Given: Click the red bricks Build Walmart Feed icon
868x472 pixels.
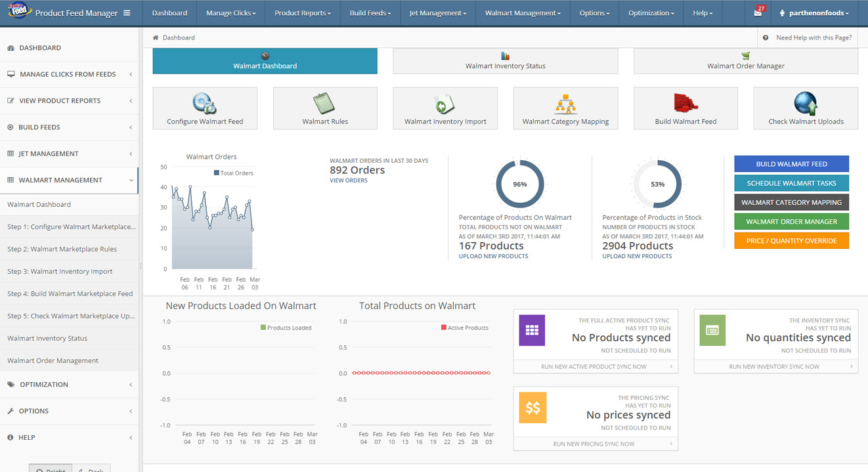Looking at the screenshot, I should (x=685, y=104).
